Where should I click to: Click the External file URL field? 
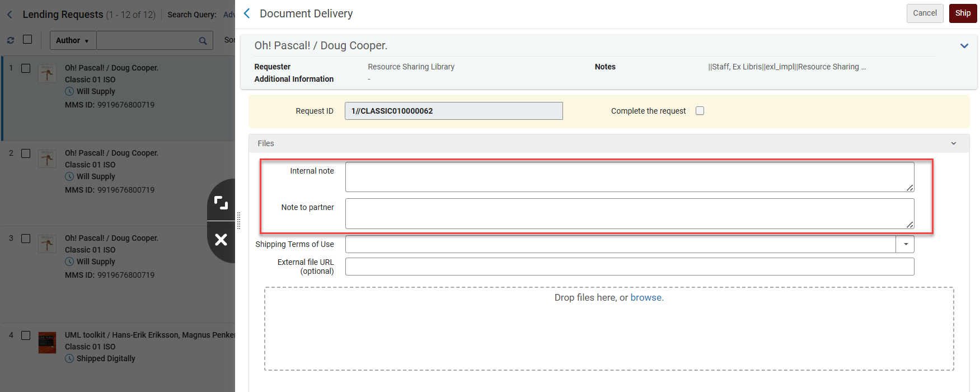(630, 267)
